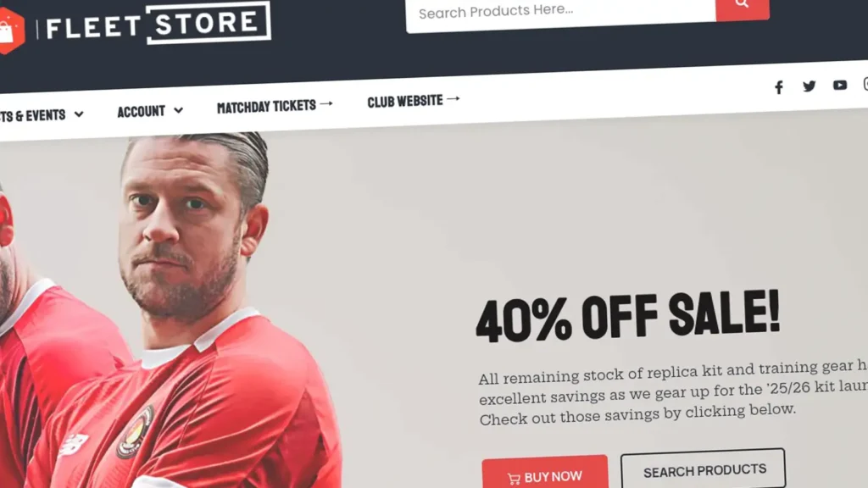The image size is (868, 488).
Task: Open the YouTube social icon
Action: click(840, 86)
